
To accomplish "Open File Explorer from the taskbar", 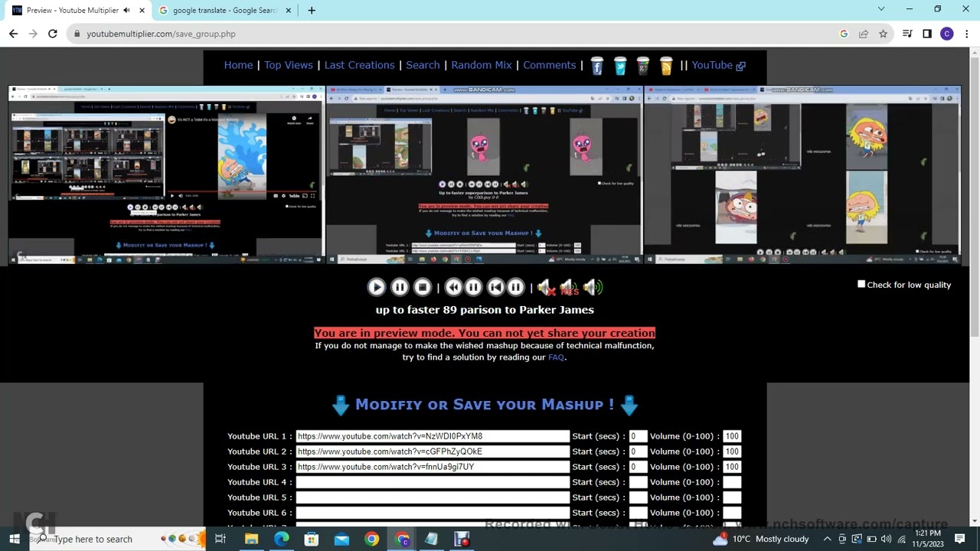I will point(251,539).
